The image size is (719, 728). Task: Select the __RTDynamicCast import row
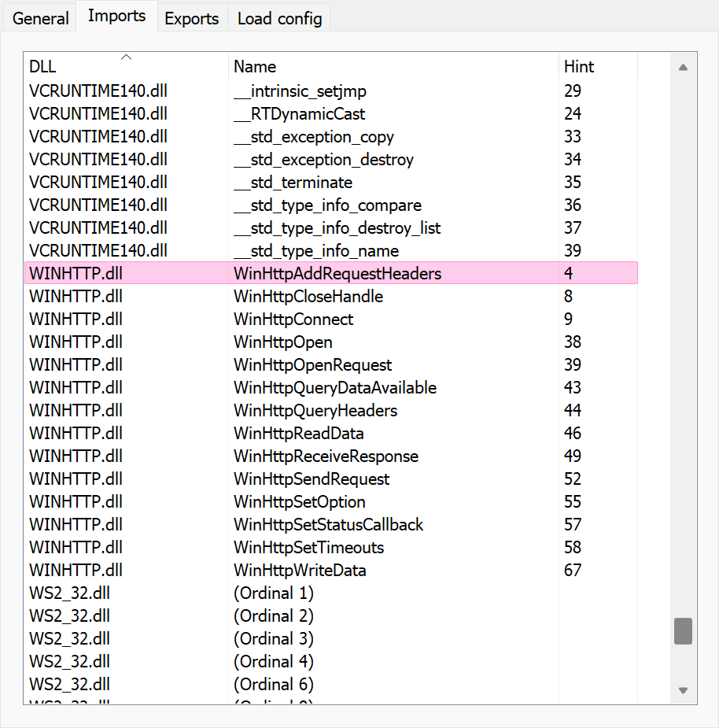click(x=299, y=114)
